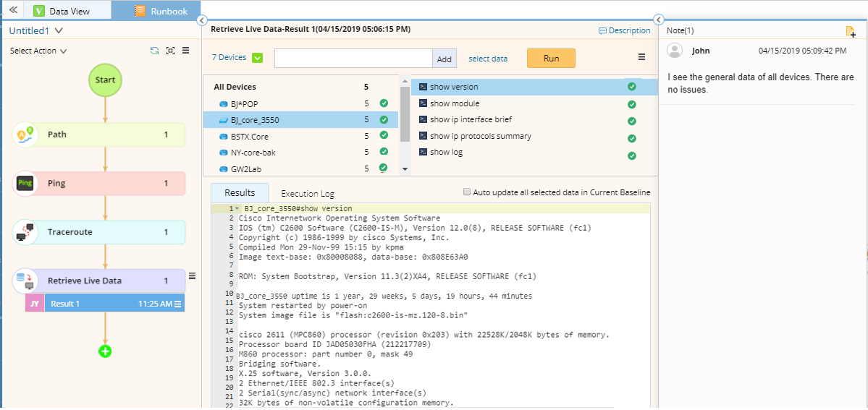This screenshot has height=410, width=868.
Task: Switch to the Execution Log tab
Action: pyautogui.click(x=307, y=194)
